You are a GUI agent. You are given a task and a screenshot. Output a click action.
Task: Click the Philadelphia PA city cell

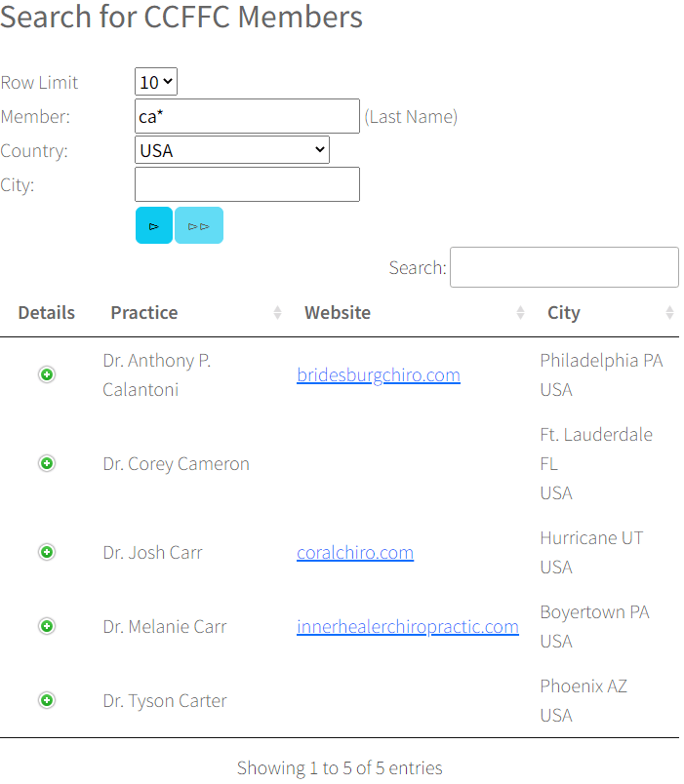601,361
